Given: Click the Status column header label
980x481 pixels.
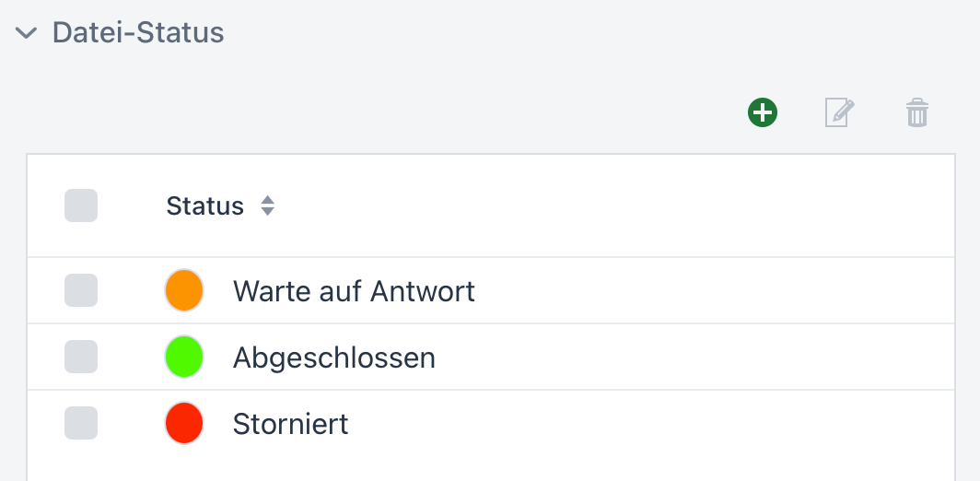Looking at the screenshot, I should (x=204, y=205).
